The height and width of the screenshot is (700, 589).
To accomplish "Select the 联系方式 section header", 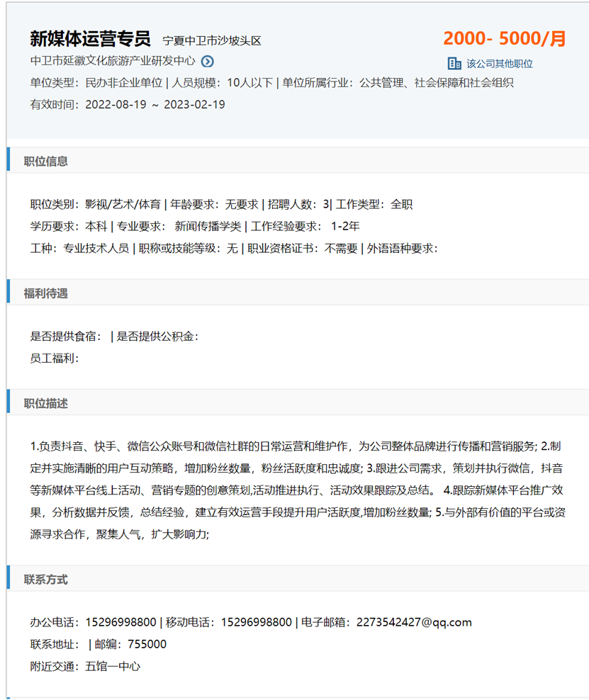I will click(x=46, y=579).
